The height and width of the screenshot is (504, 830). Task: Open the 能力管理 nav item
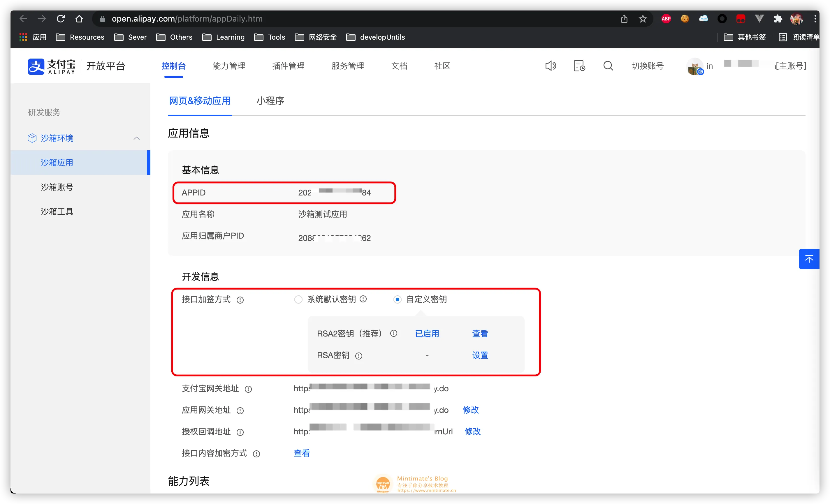[229, 66]
